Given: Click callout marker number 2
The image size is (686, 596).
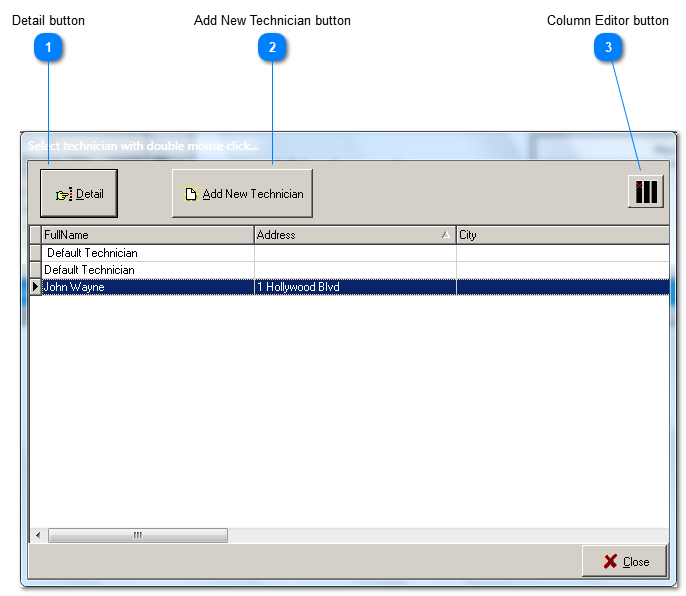Looking at the screenshot, I should (x=272, y=47).
